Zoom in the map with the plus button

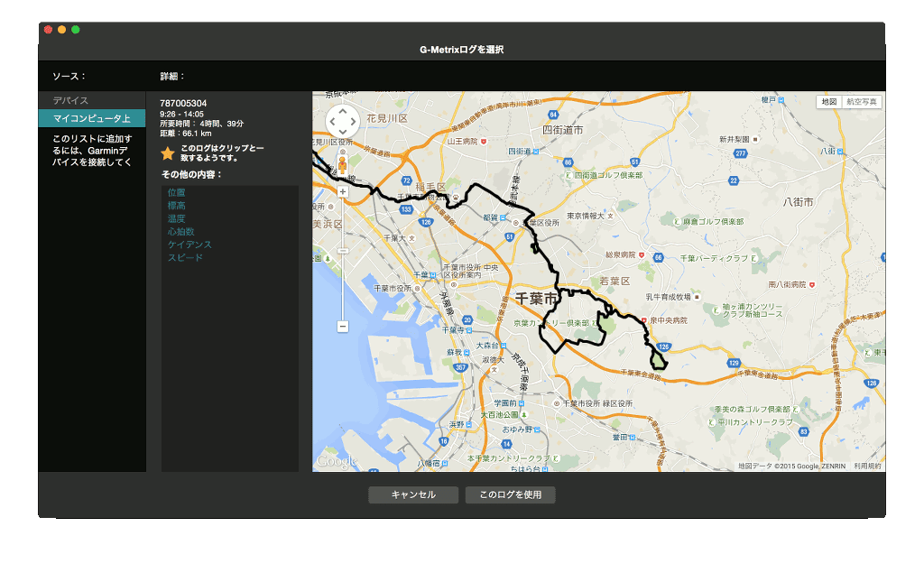click(x=342, y=191)
